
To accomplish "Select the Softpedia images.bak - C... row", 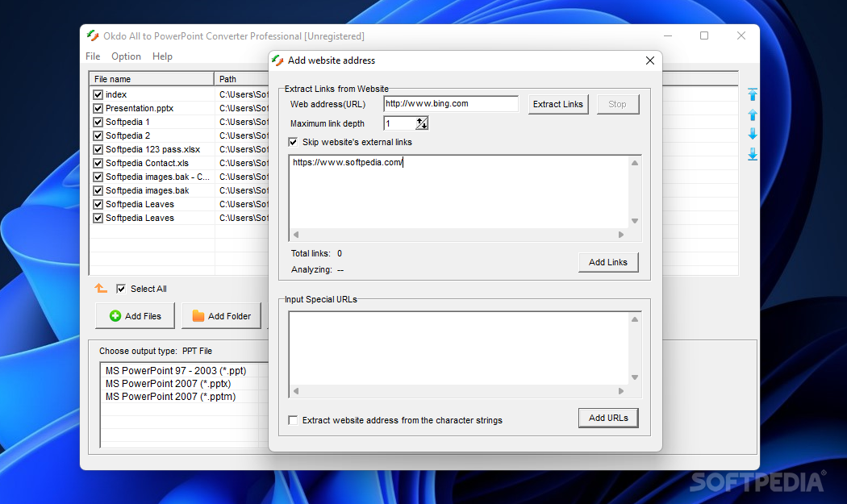I will (x=157, y=177).
